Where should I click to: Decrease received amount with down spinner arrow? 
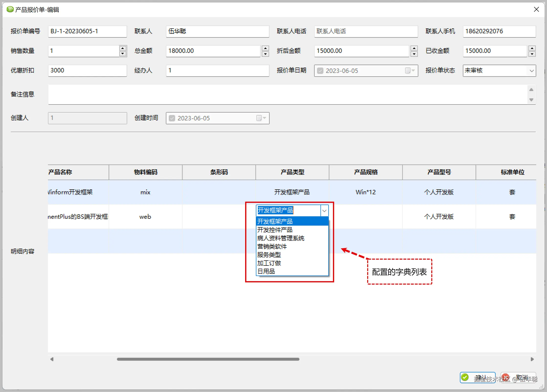click(532, 54)
